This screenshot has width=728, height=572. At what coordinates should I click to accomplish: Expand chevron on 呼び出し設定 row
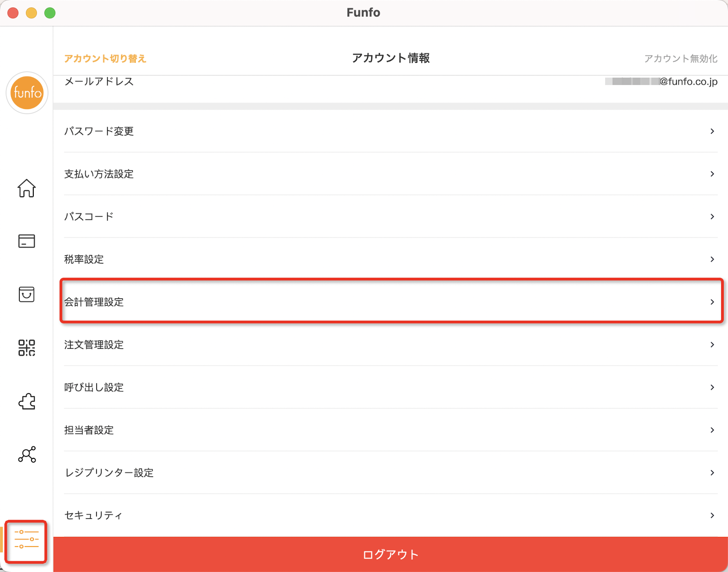(712, 387)
